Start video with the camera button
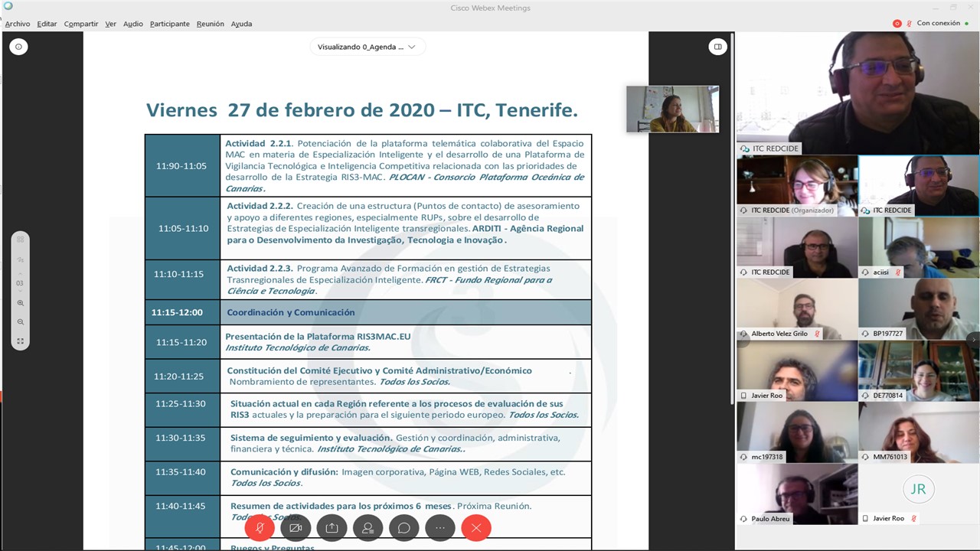Viewport: 980px width, 551px height. coord(296,527)
